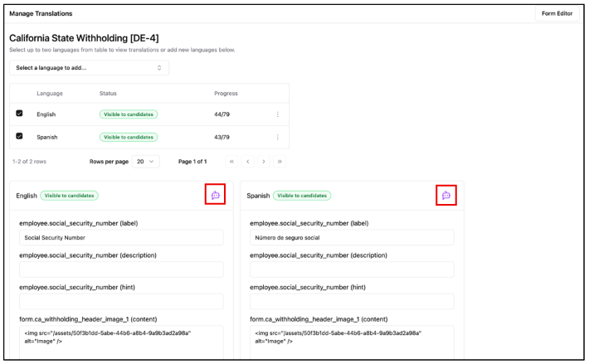Viewport: 589px width, 364px height.
Task: Click English social_security_number hint field
Action: (121, 301)
